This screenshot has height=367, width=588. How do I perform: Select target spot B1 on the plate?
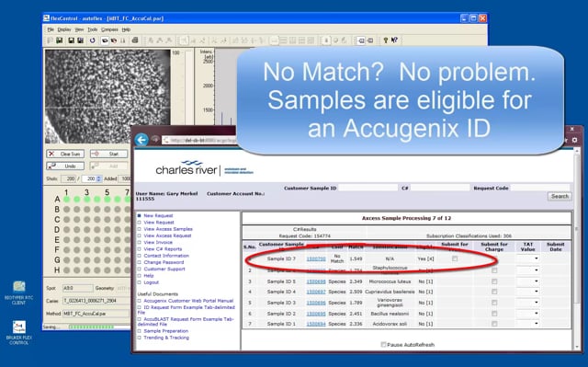click(67, 209)
